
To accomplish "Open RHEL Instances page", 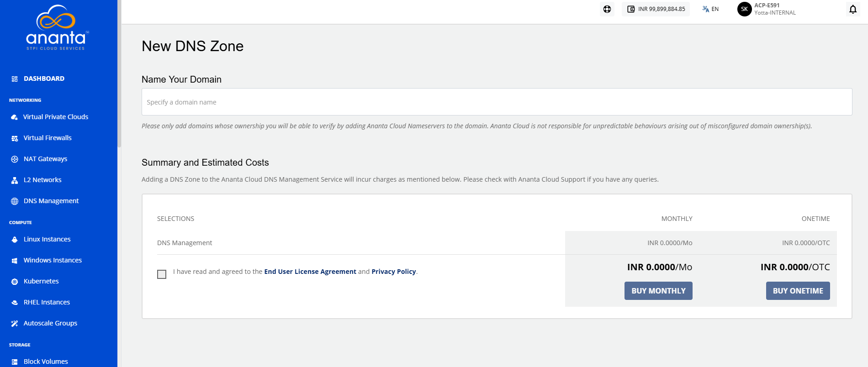I will click(x=47, y=302).
